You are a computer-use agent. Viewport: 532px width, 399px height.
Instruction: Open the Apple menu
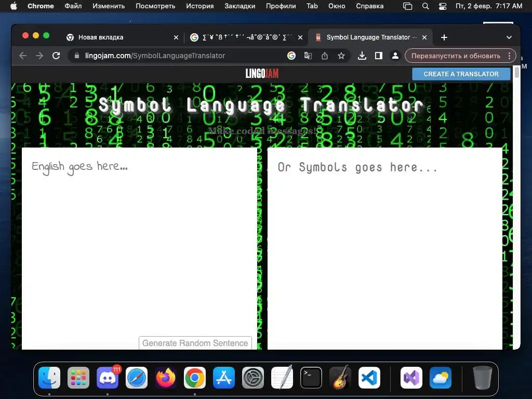click(x=14, y=6)
